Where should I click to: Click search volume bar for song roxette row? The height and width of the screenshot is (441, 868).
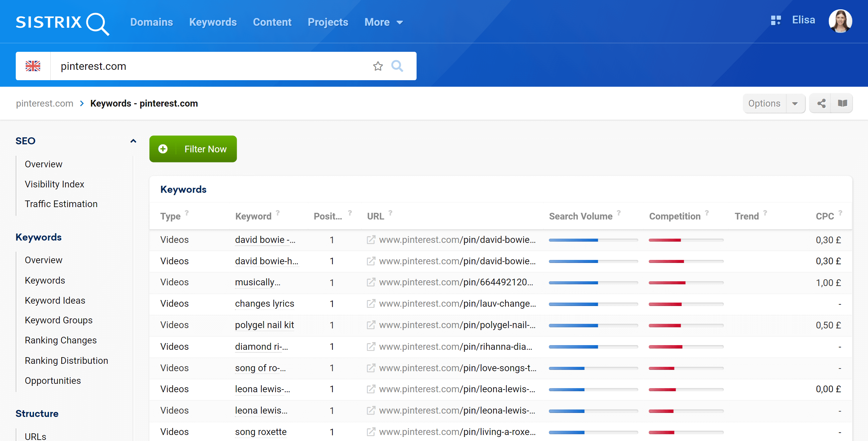pos(593,432)
